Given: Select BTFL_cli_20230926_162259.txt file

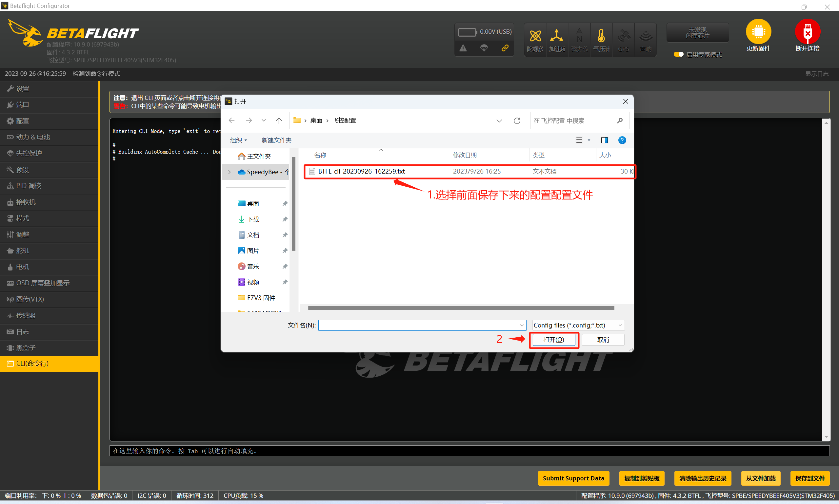Looking at the screenshot, I should [361, 172].
